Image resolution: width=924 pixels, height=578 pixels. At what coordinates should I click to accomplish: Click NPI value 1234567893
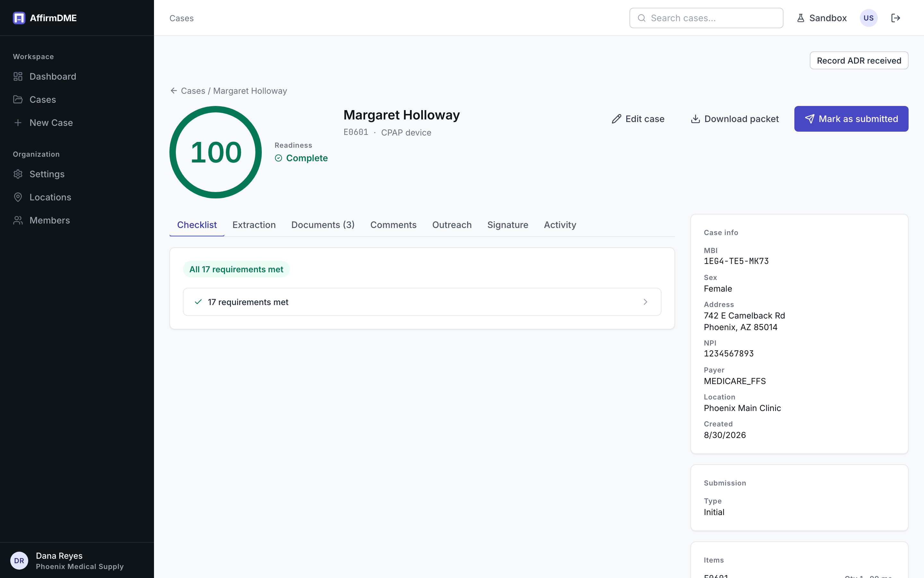[x=729, y=354]
